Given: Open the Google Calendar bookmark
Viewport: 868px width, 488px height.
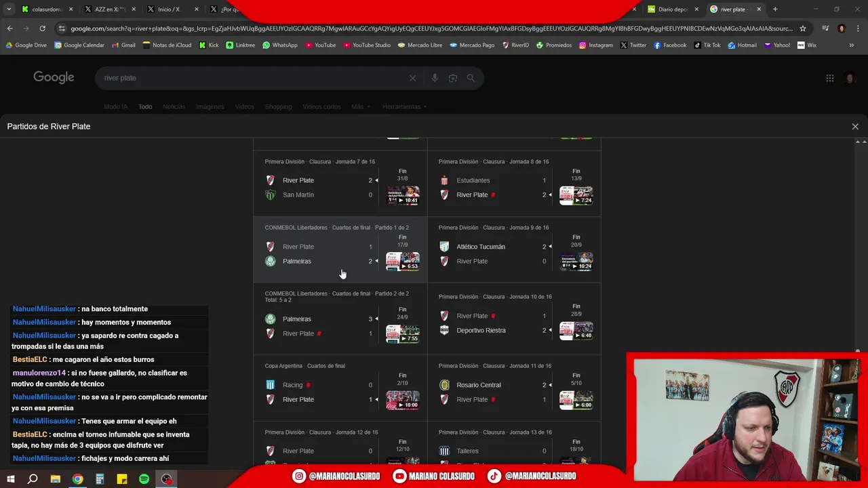Looking at the screenshot, I should [79, 45].
